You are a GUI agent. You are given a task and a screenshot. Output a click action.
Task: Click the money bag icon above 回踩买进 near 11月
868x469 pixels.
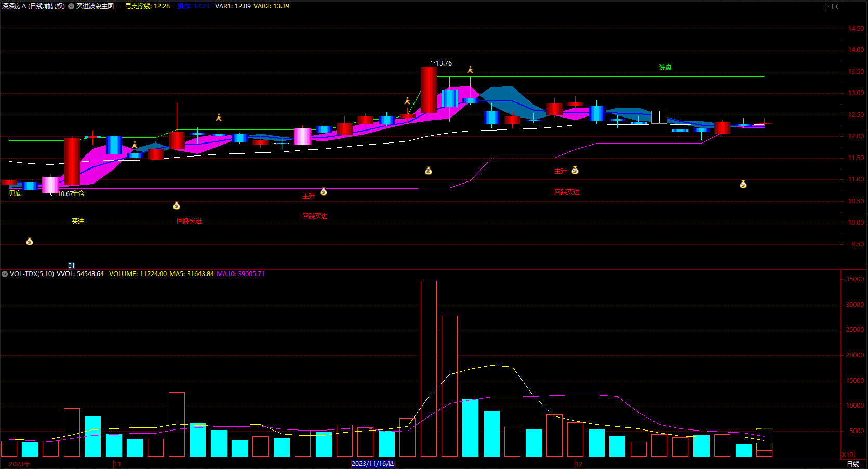[177, 206]
